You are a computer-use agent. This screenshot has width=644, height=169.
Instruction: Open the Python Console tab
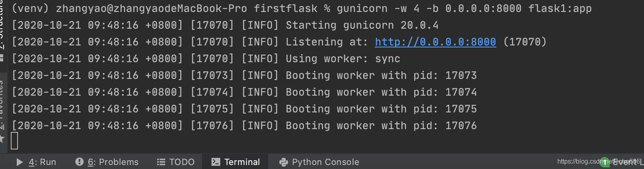point(319,162)
